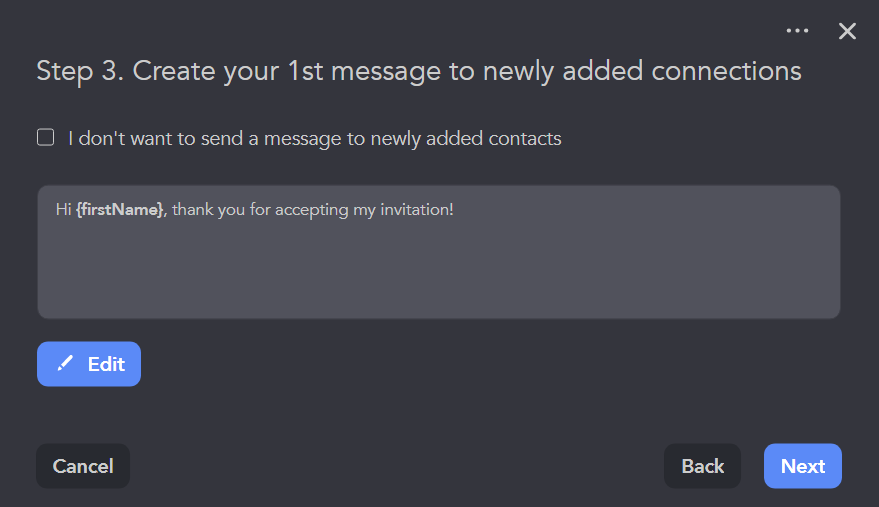Close the Step 3 dialog with X
This screenshot has height=507, width=879.
847,31
